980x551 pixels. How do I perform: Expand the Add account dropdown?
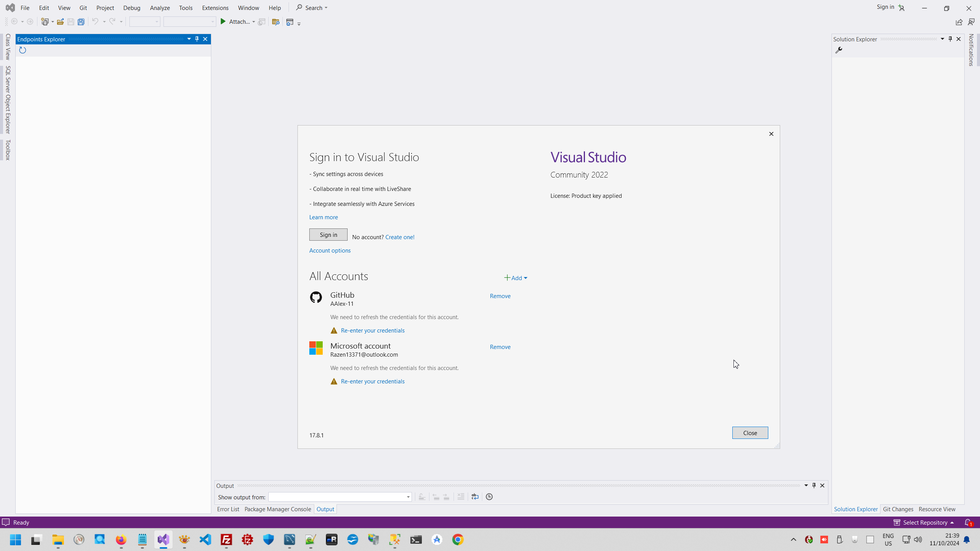(x=516, y=278)
